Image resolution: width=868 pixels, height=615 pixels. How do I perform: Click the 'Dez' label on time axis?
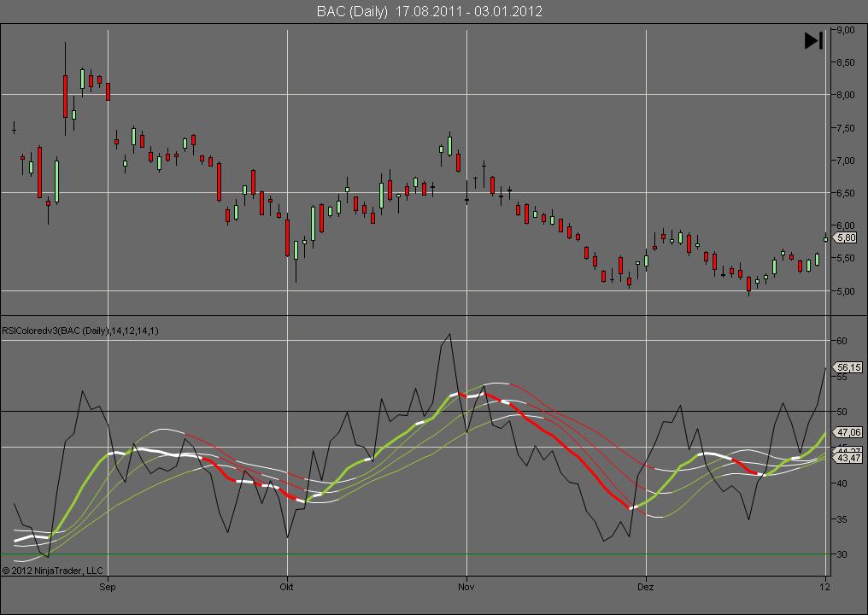tap(646, 586)
